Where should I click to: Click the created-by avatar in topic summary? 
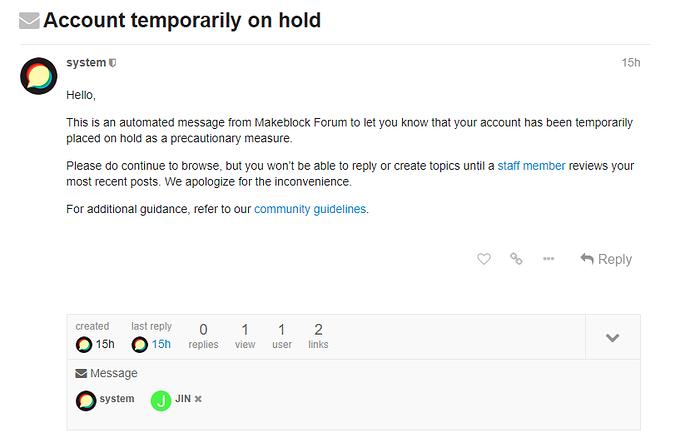(84, 344)
